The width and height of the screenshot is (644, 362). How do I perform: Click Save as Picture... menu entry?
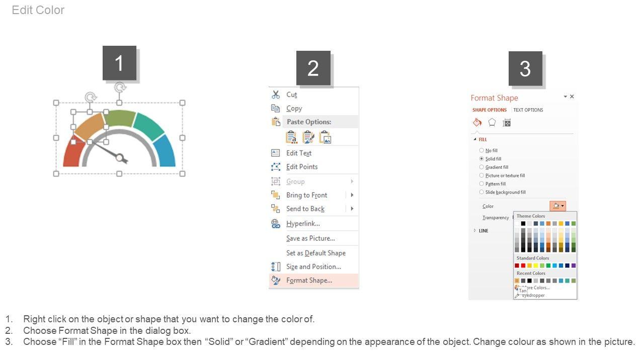310,238
